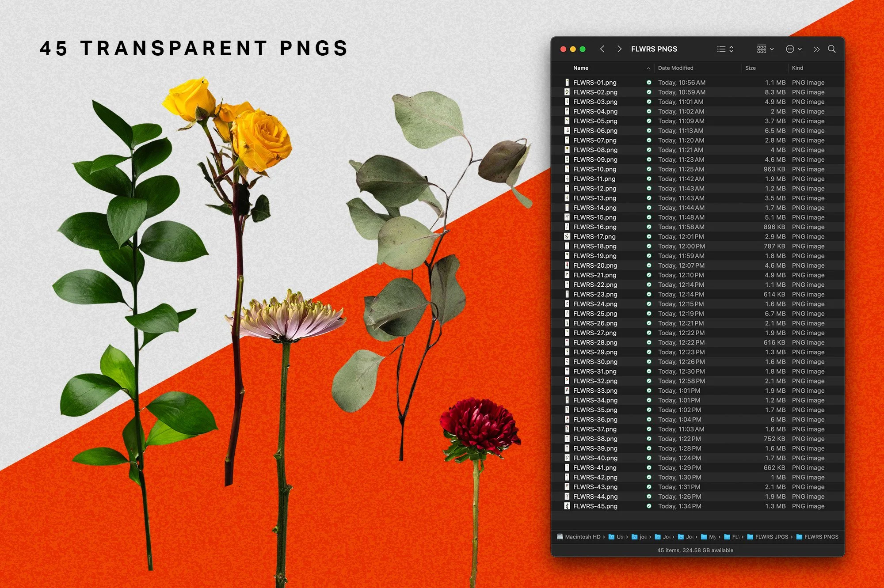Open the More actions ellipsis icon

tap(790, 49)
